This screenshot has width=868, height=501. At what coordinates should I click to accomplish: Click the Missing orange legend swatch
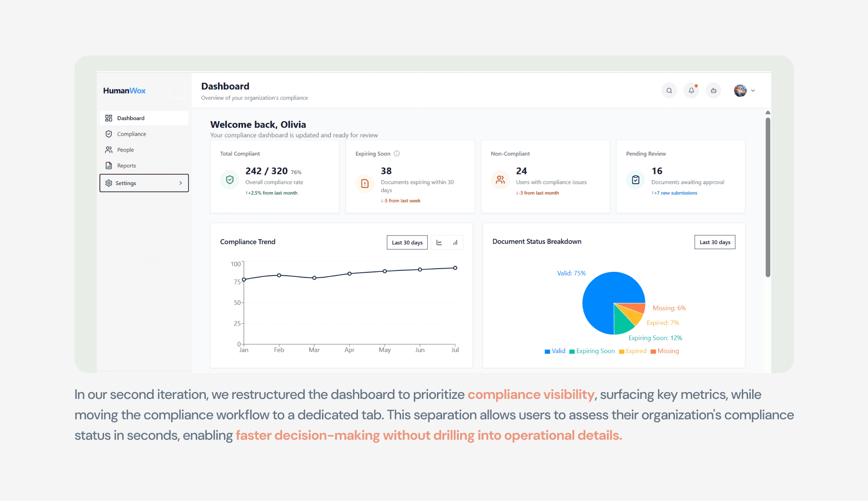click(x=653, y=351)
